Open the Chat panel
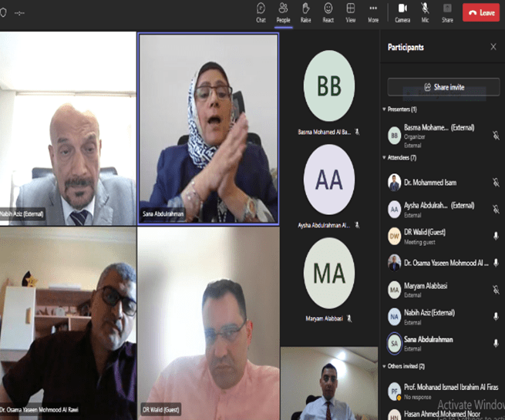The height and width of the screenshot is (420, 505). coord(261,12)
